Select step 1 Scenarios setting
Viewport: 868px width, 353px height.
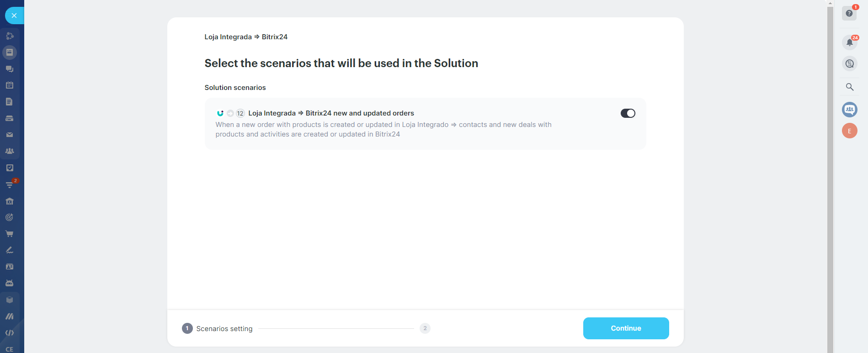[217, 328]
